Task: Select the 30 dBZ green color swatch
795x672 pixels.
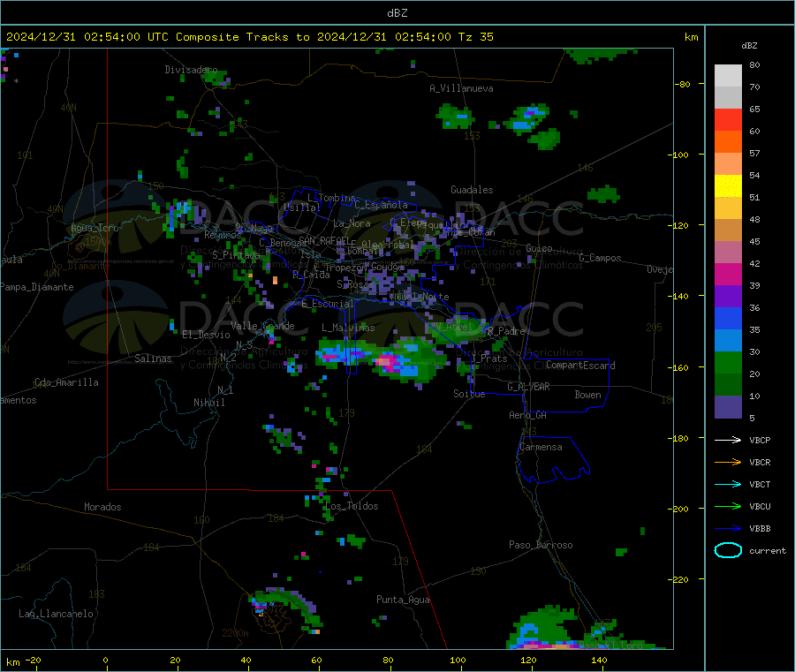Action: 728,362
